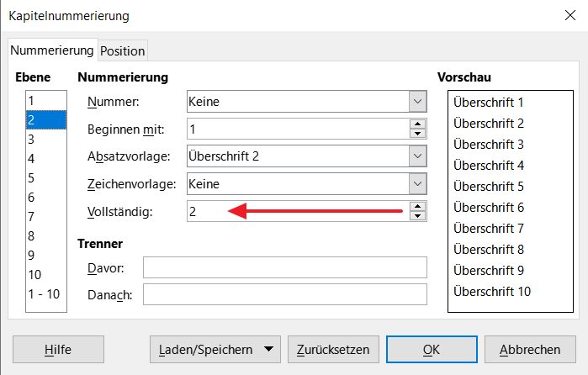This screenshot has height=375, width=588.
Task: Select level 3 in Ebene list
Action: point(46,139)
